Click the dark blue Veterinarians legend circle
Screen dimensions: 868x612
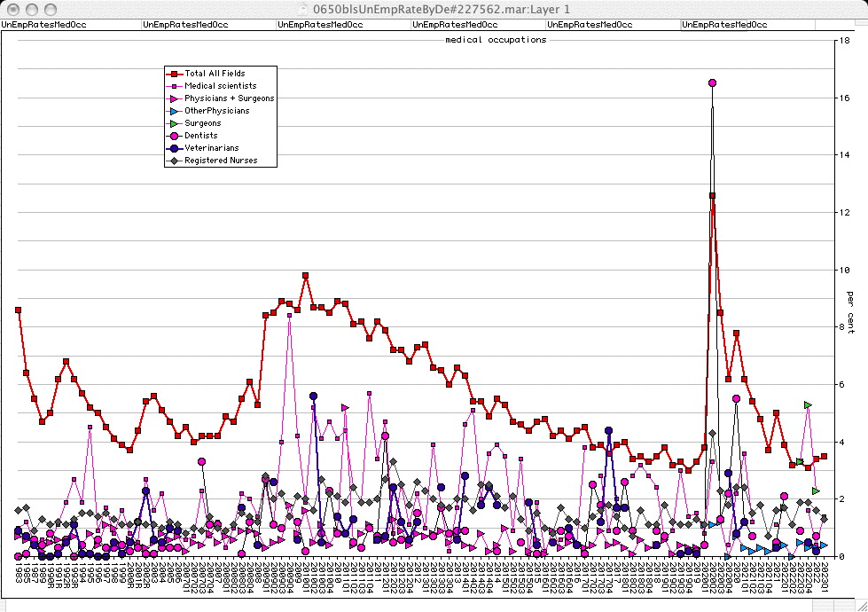click(176, 148)
